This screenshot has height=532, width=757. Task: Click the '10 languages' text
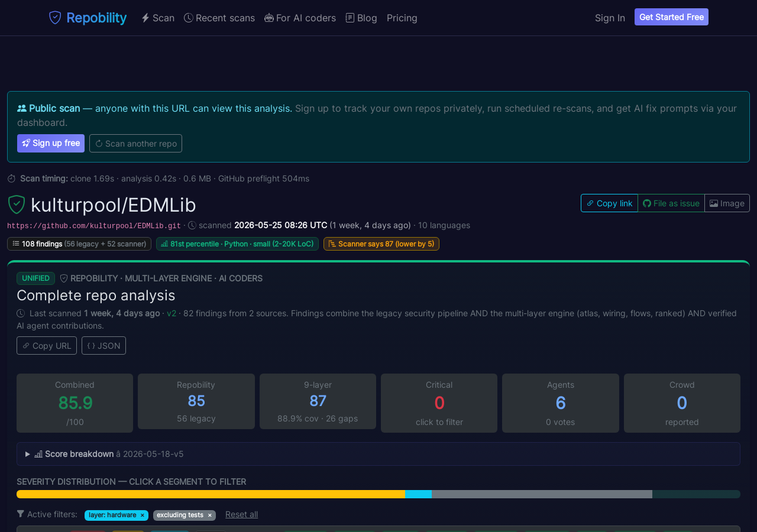click(444, 225)
